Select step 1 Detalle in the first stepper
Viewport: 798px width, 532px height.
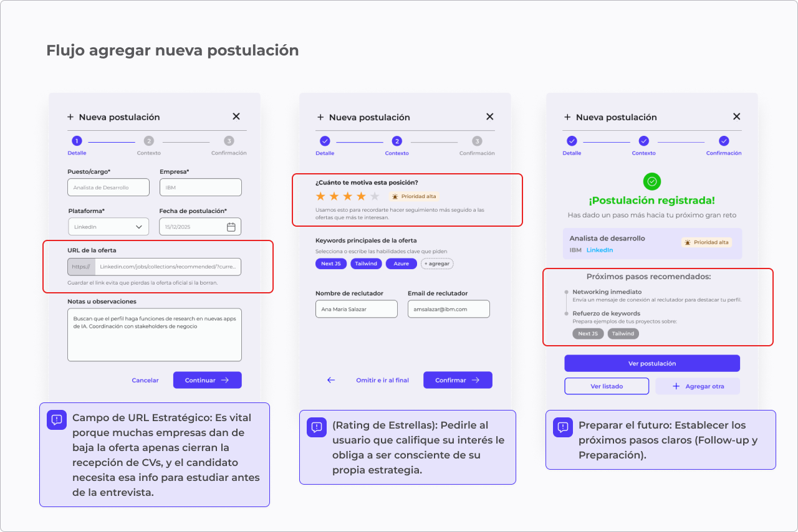[76, 141]
